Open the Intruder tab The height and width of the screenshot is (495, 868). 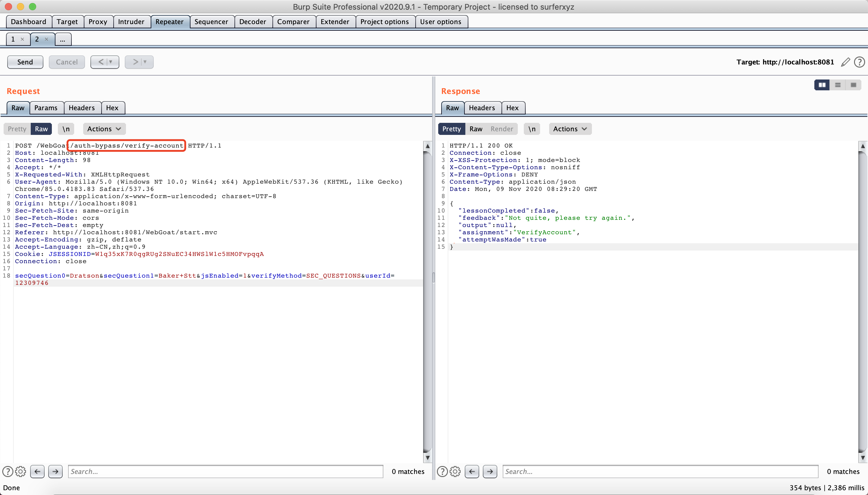pyautogui.click(x=131, y=22)
